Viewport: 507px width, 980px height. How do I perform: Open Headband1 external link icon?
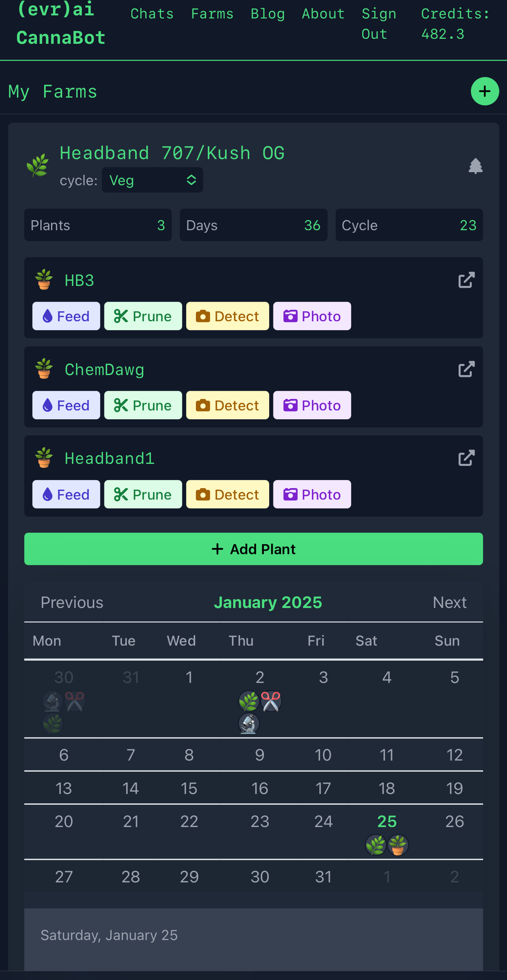466,458
